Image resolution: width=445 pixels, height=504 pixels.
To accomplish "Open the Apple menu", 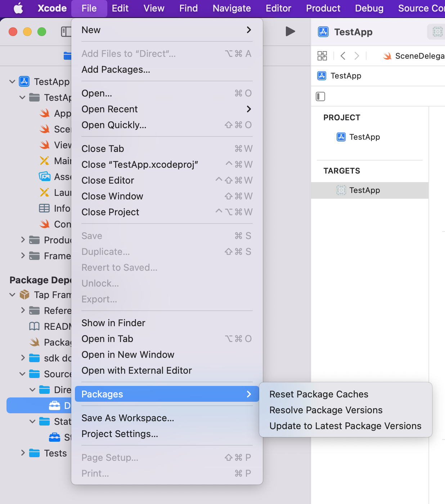I will coord(18,8).
